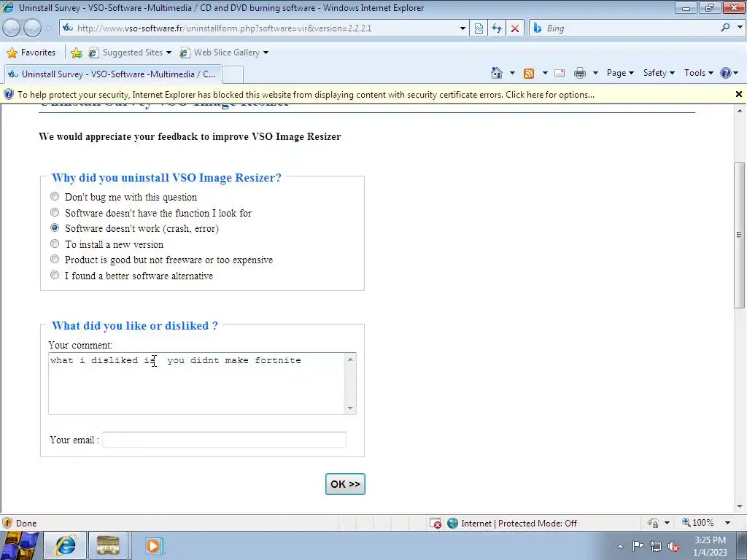Click the muted volume tray icon

pyautogui.click(x=673, y=546)
